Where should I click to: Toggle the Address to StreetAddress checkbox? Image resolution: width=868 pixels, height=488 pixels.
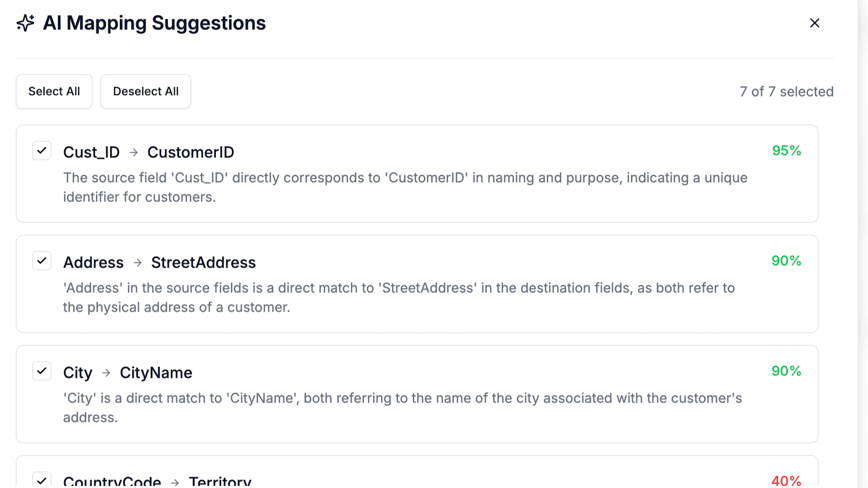pyautogui.click(x=42, y=261)
